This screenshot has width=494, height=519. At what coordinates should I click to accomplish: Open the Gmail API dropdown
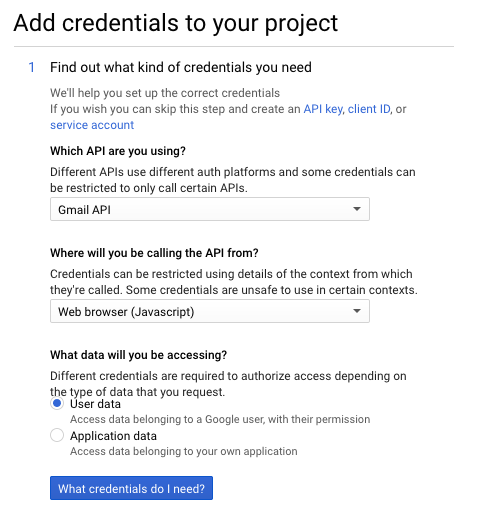(210, 209)
